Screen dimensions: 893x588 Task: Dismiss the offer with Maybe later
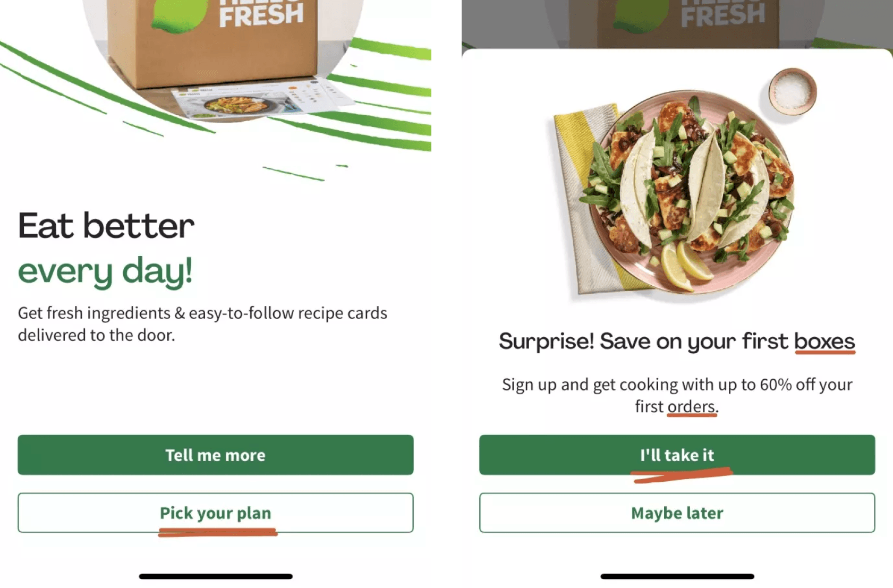click(677, 513)
